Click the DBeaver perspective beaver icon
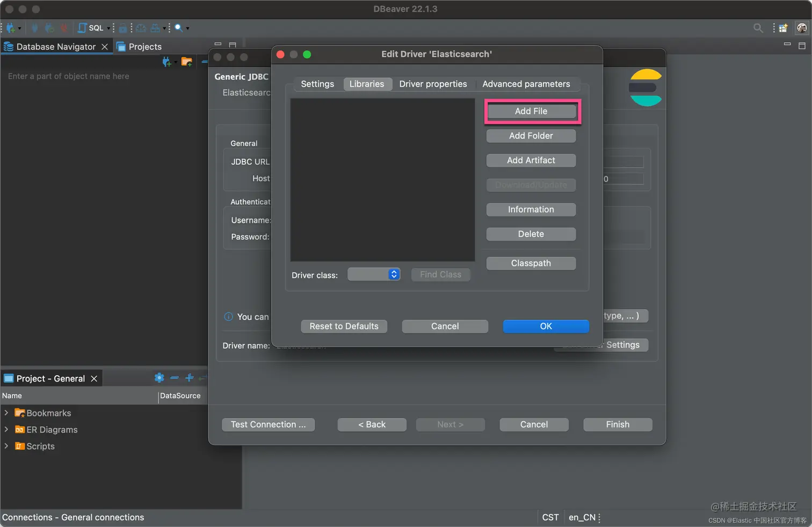Viewport: 812px width, 527px height. point(802,28)
